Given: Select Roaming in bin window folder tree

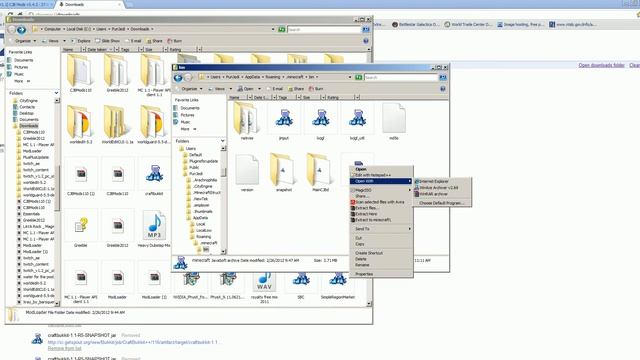Looking at the screenshot, I should 203,237.
